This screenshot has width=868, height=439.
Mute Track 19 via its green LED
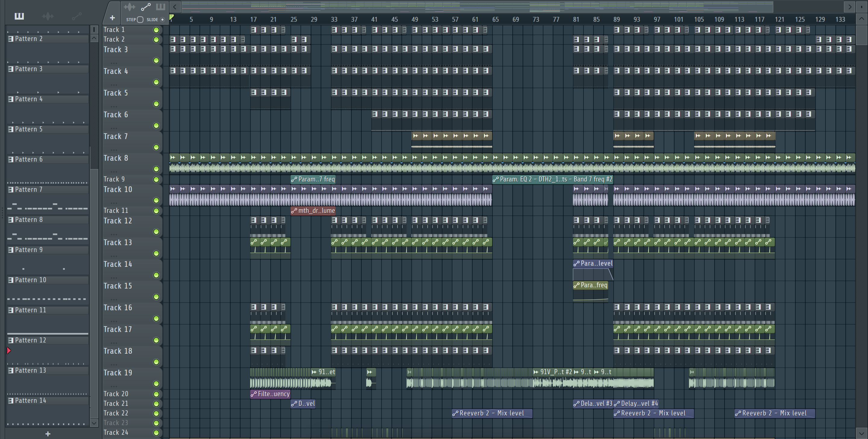point(156,384)
